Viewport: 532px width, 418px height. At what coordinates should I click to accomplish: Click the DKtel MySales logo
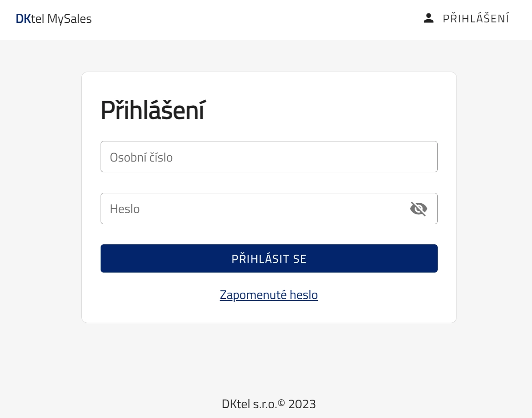(x=54, y=19)
